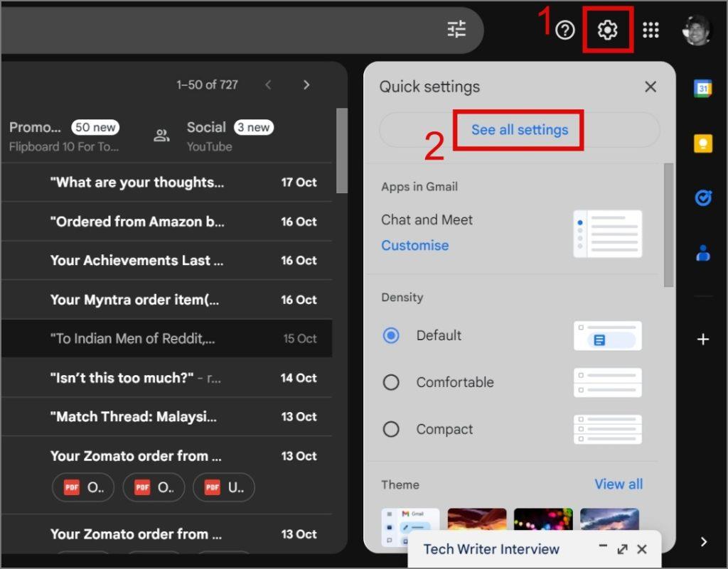Select the Default density option
728x569 pixels.
click(391, 335)
